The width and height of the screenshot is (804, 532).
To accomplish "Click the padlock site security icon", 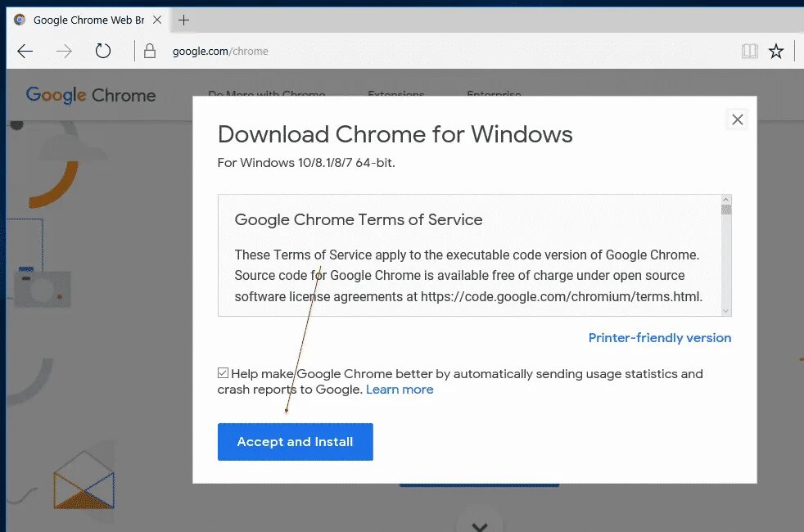I will click(x=150, y=51).
